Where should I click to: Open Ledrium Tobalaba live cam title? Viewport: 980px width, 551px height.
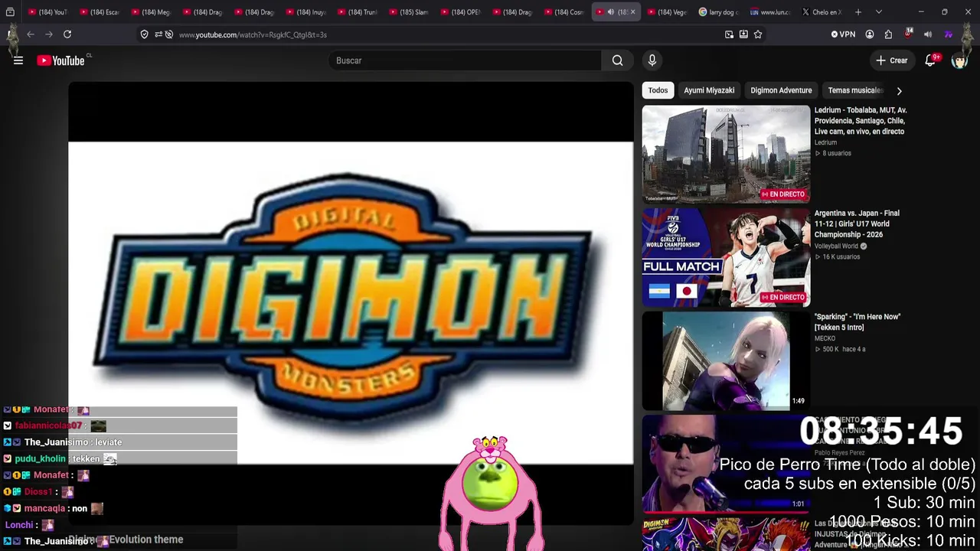coord(861,121)
